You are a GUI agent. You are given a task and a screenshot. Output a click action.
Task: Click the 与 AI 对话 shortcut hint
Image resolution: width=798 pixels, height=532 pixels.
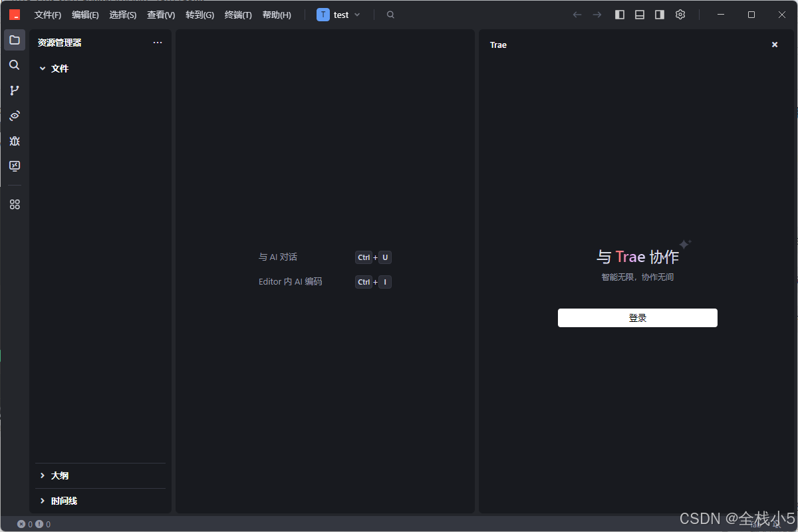pyautogui.click(x=278, y=257)
